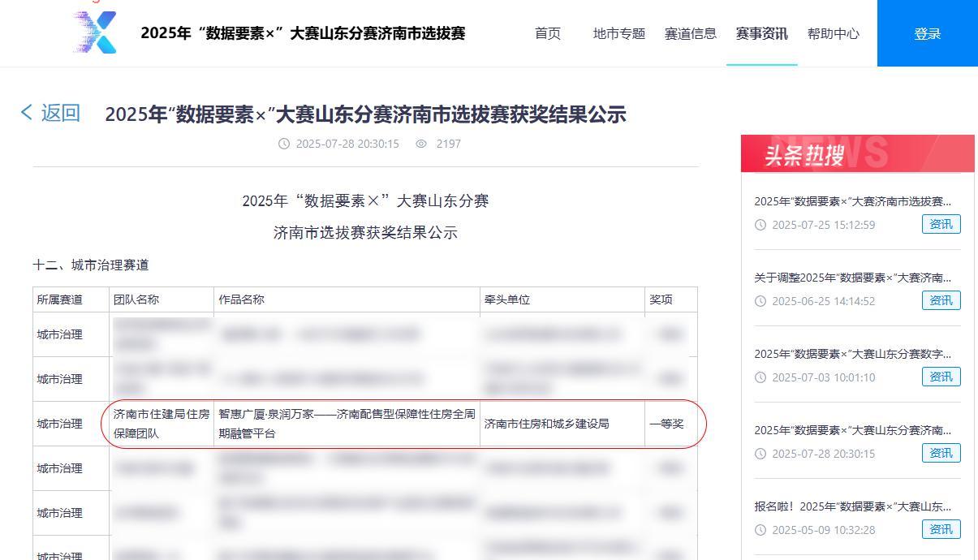The width and height of the screenshot is (978, 560).
Task: Open the 帮助中心 nav item
Action: pos(834,33)
